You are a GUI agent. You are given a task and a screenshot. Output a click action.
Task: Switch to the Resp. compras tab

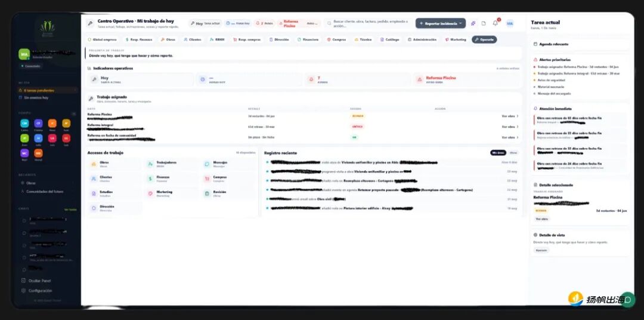pyautogui.click(x=246, y=39)
